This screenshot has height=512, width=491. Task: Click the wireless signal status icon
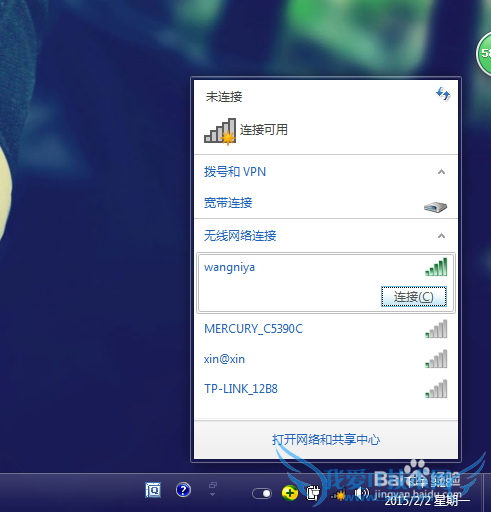pyautogui.click(x=220, y=131)
